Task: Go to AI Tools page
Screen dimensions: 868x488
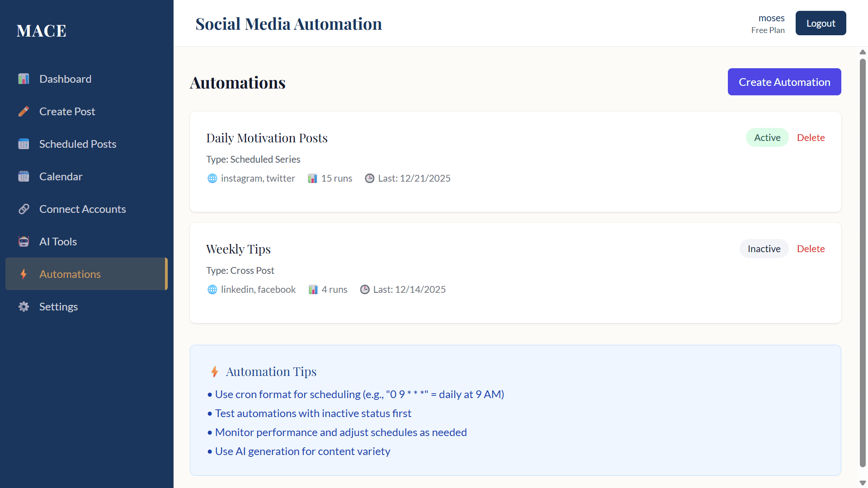Action: (x=58, y=242)
